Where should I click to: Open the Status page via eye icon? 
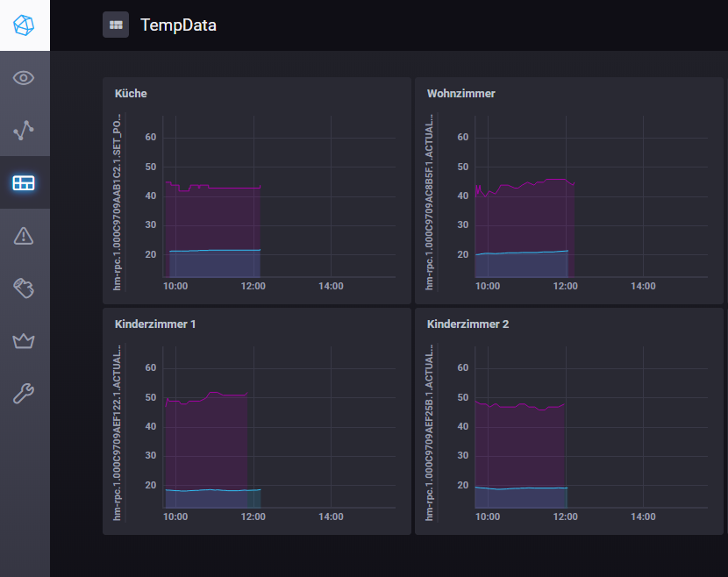pyautogui.click(x=24, y=78)
